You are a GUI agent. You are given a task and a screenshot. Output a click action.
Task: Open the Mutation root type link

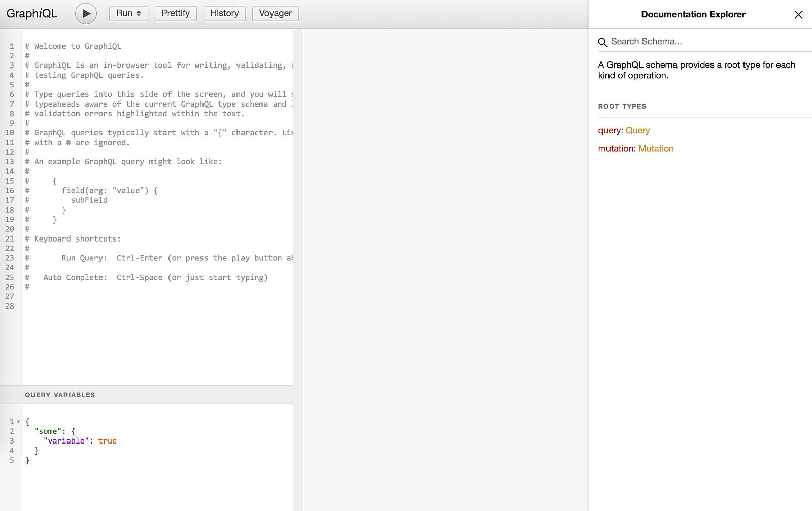656,148
